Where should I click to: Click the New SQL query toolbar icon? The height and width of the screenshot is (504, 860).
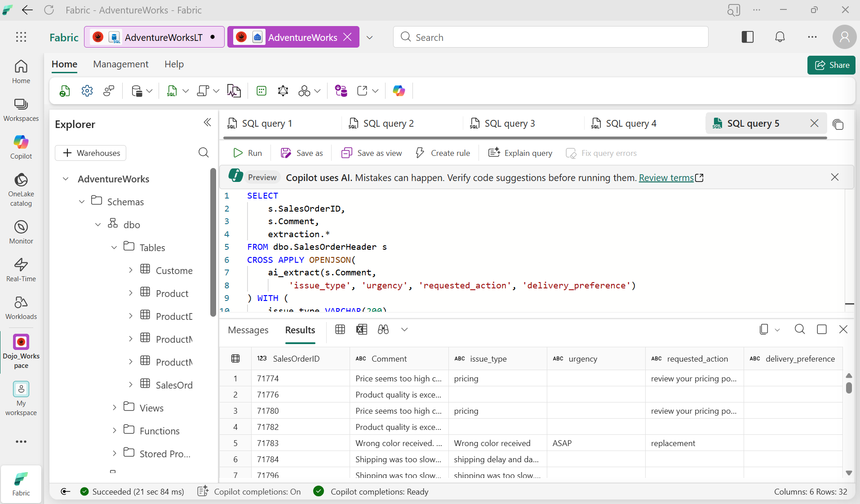173,91
